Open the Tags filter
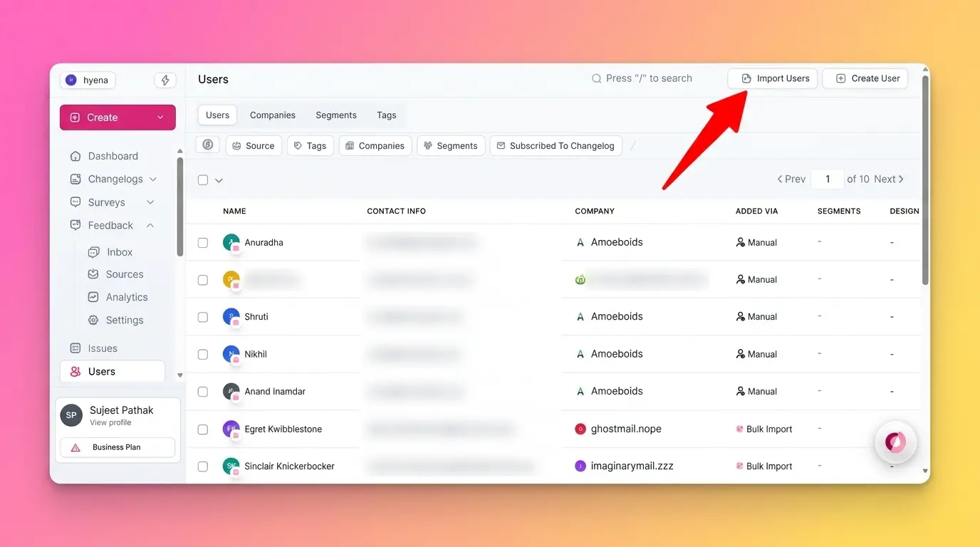Screen dimensions: 980x547 pos(311,145)
